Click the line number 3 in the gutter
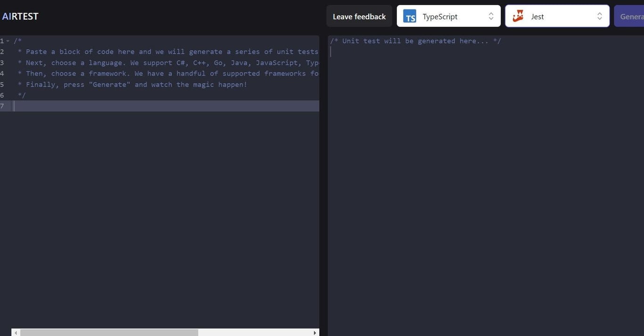 2,63
